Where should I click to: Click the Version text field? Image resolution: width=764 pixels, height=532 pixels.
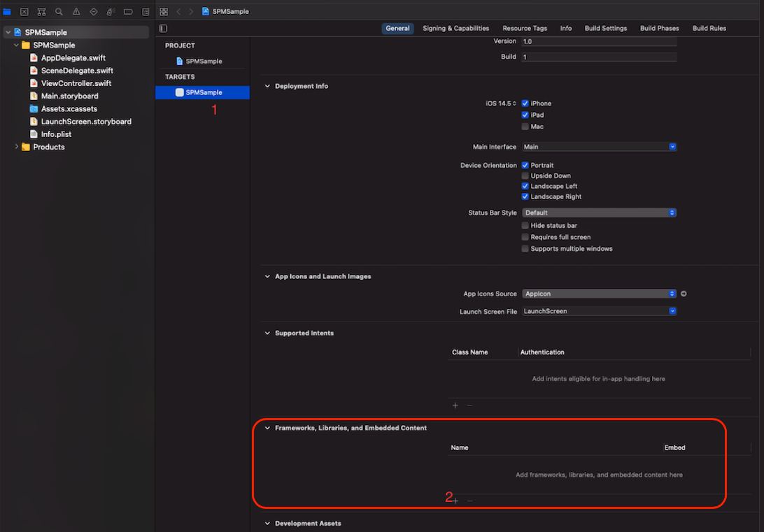(x=599, y=41)
